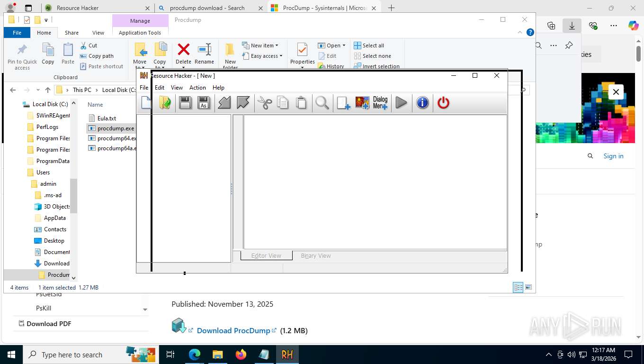This screenshot has height=364, width=644.
Task: Switch to the 'procdump download - Search' browser tab
Action: (x=208, y=8)
